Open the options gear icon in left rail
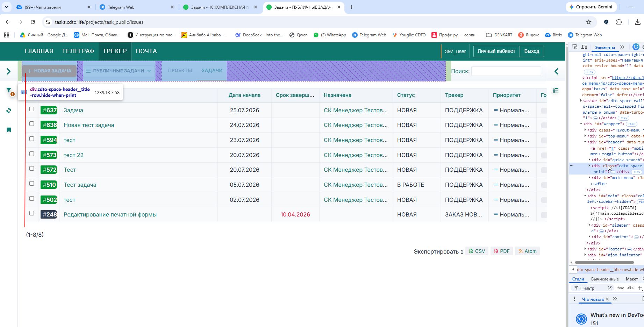Screen dimensions: 644x327 click(x=9, y=111)
